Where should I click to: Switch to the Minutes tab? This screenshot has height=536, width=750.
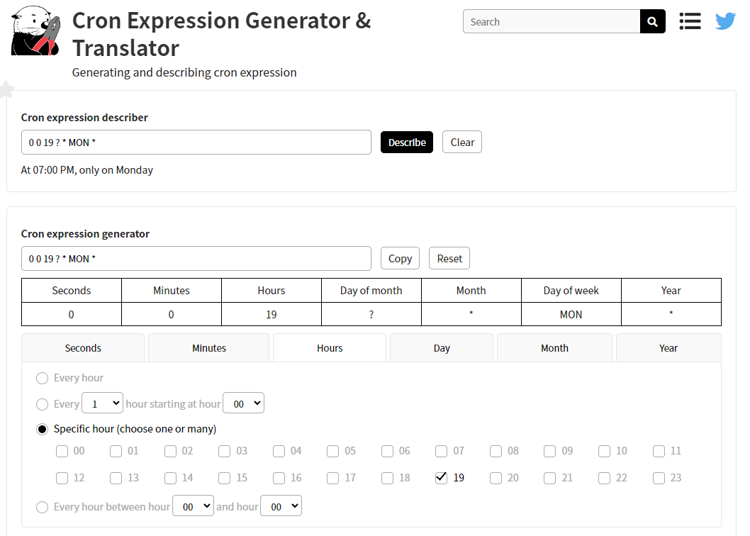coord(209,348)
